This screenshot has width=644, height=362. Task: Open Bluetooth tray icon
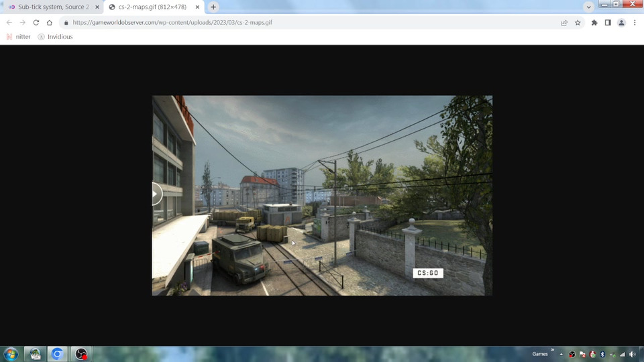tap(602, 354)
